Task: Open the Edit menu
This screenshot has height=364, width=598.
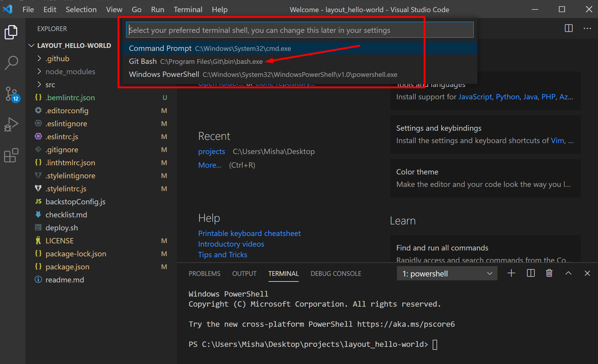Action: coord(50,9)
